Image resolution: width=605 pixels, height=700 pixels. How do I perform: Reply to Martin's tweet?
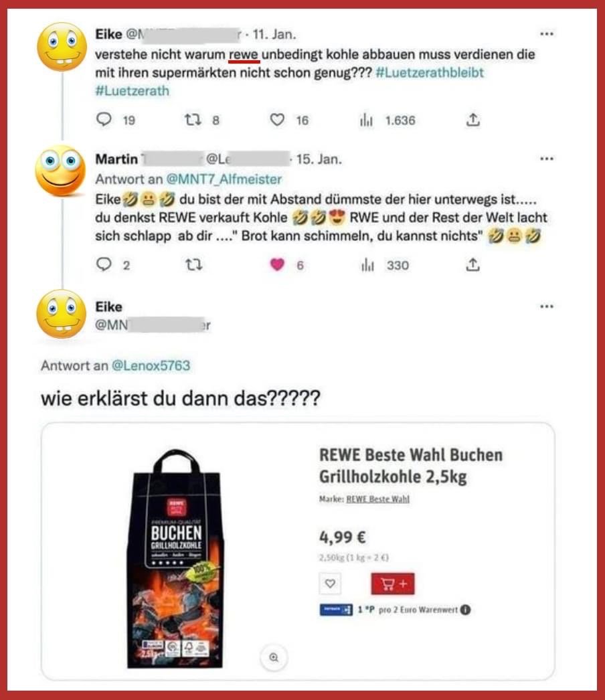click(x=104, y=264)
